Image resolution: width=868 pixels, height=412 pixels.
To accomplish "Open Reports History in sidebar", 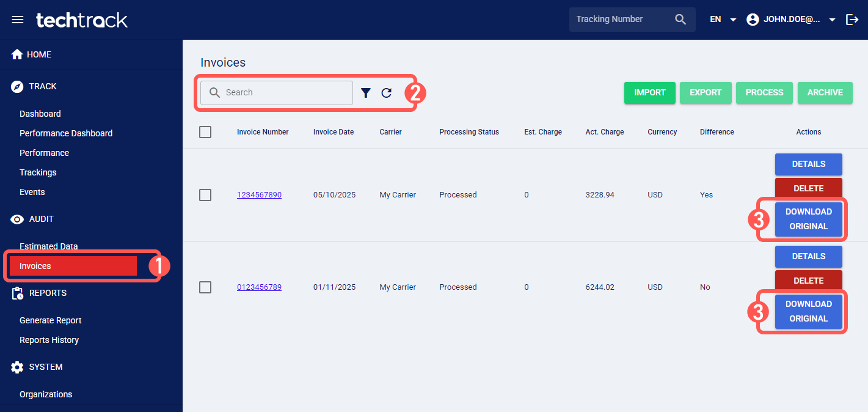I will click(x=49, y=340).
